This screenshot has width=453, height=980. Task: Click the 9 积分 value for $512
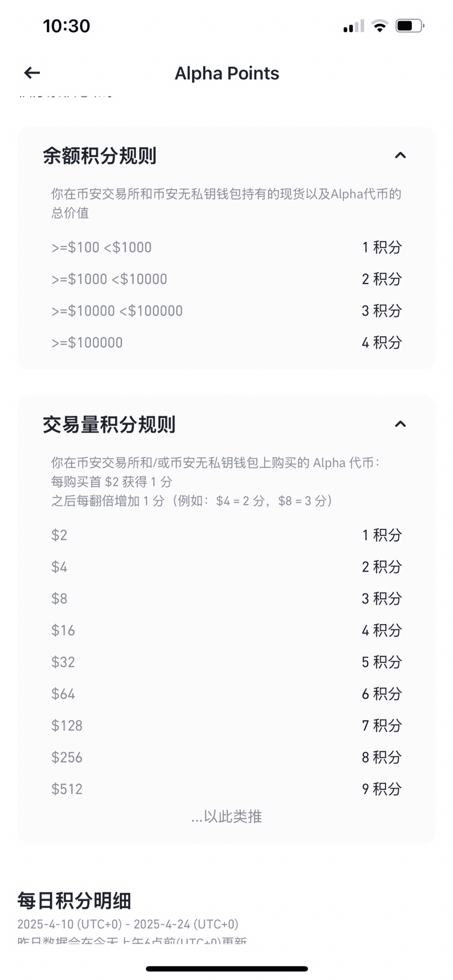[x=381, y=789]
